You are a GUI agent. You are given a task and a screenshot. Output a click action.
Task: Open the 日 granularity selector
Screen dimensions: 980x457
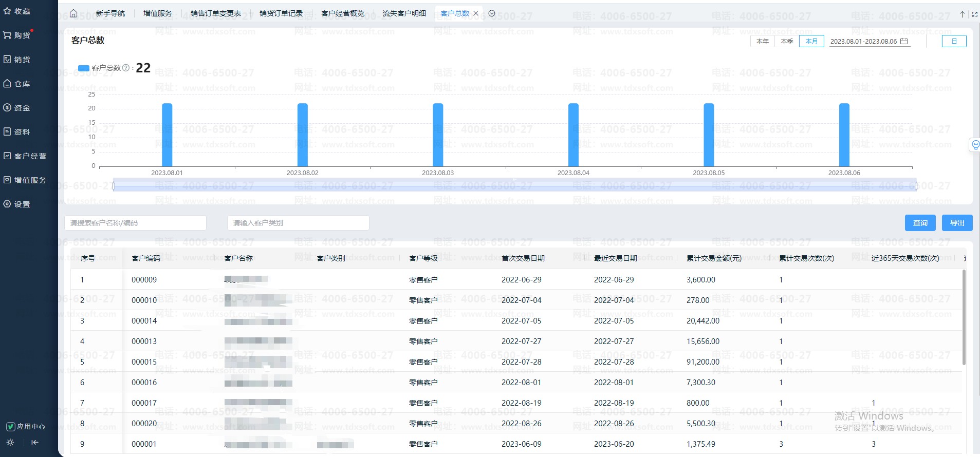click(954, 41)
